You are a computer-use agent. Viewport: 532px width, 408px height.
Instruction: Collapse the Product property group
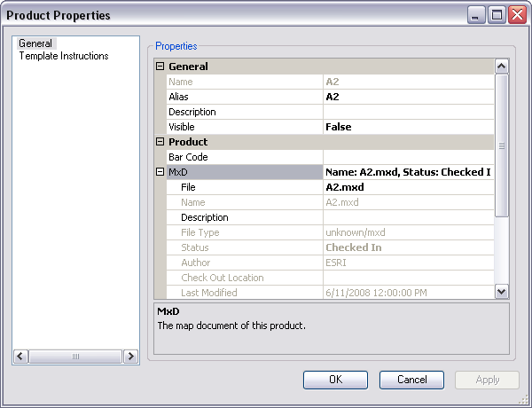point(160,142)
